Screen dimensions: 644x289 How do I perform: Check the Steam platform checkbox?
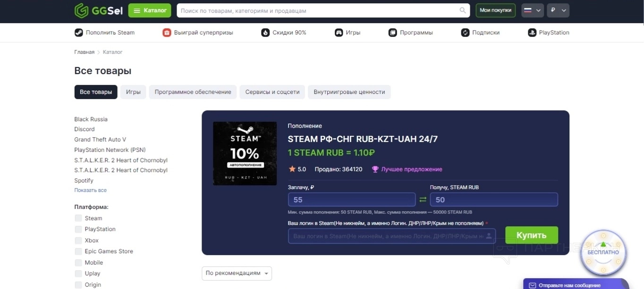78,218
